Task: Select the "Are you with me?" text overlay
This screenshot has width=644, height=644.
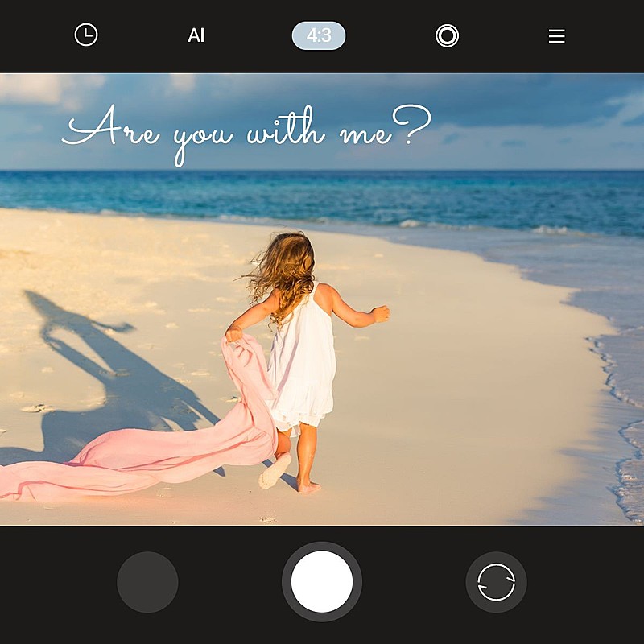Action: [246, 130]
